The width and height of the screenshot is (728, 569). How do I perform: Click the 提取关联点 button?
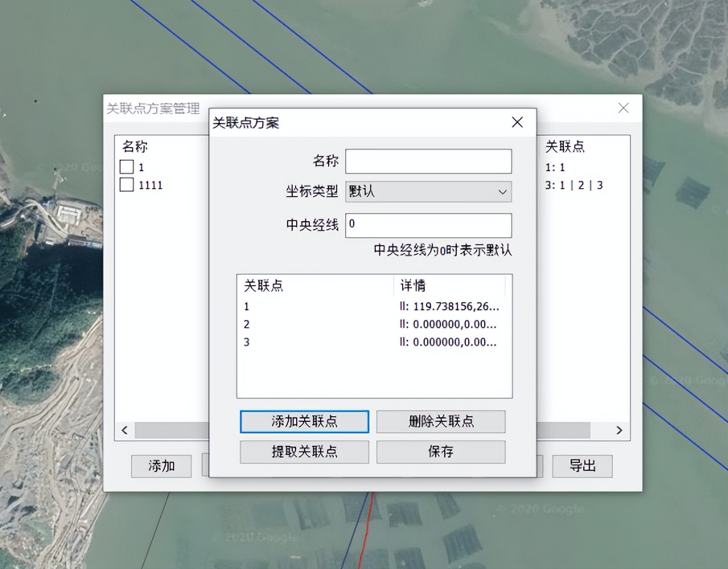click(304, 452)
